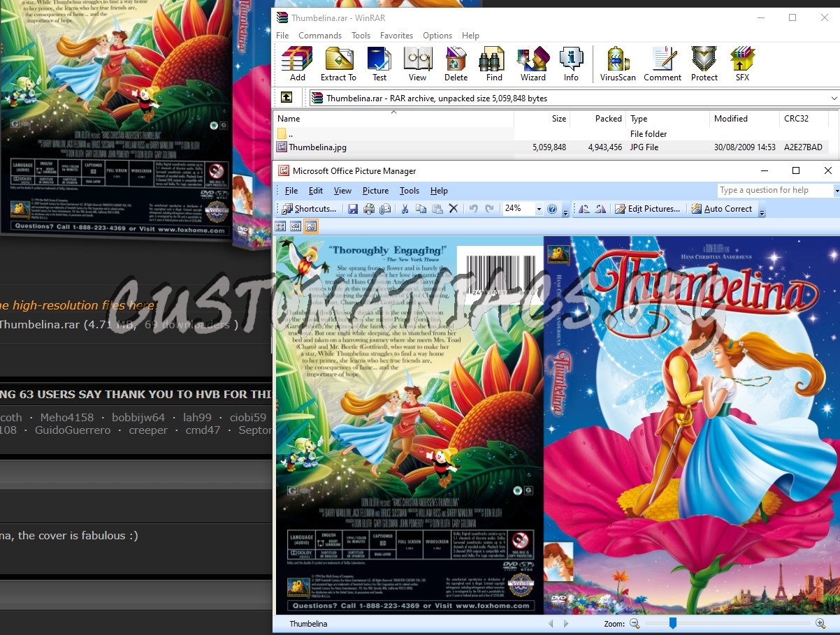Screen dimensions: 840x635
Task: Click the Delete X icon in Picture Manager
Action: pyautogui.click(x=453, y=209)
